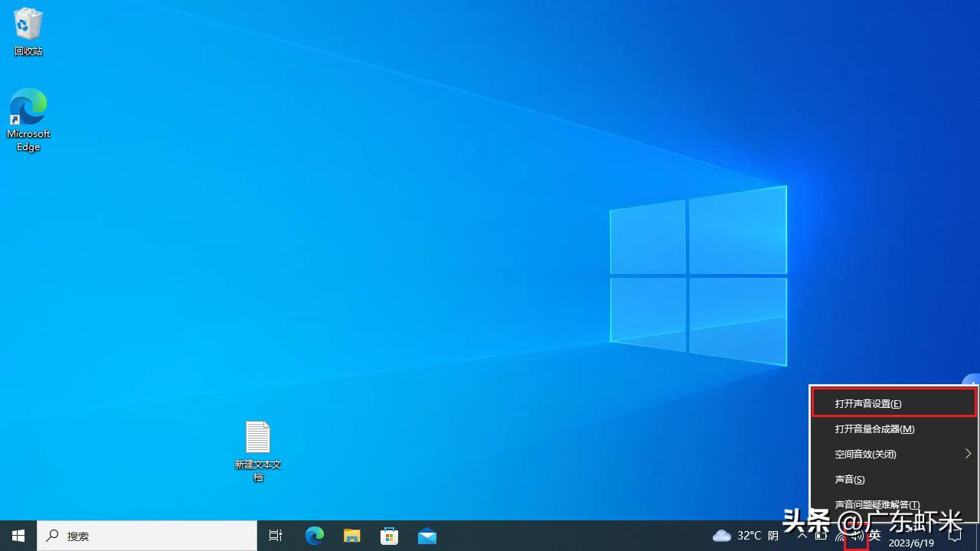Screen dimensions: 980x551
Task: Click the taskbar 搜索 search box
Action: (147, 536)
